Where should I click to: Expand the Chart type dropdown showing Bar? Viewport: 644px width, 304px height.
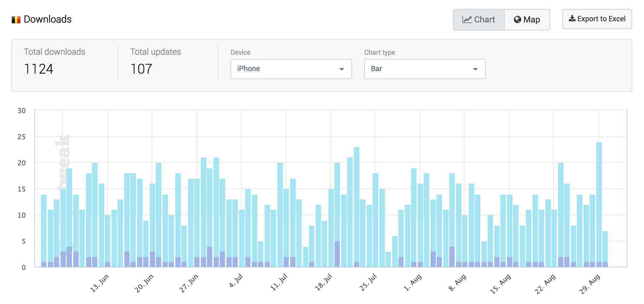424,69
